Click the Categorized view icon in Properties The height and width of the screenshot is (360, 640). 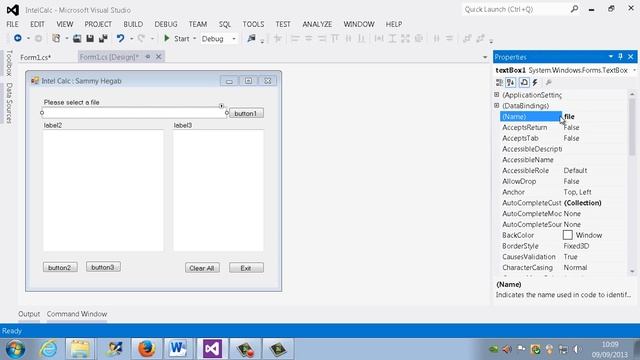pos(499,82)
